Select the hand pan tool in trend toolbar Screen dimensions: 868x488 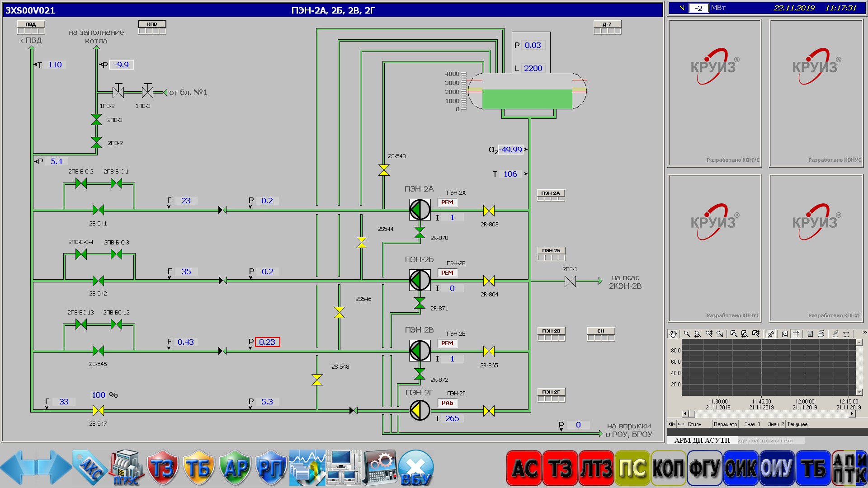pyautogui.click(x=673, y=334)
